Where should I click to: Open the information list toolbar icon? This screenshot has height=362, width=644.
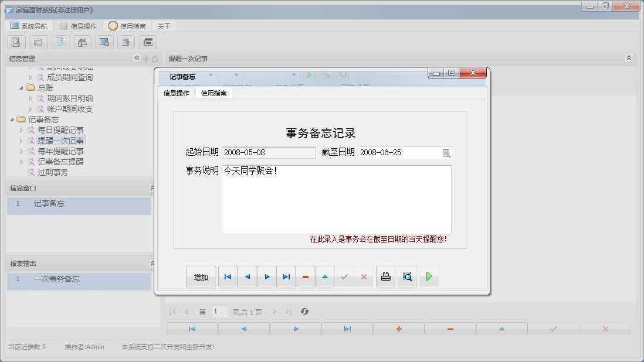[x=38, y=42]
